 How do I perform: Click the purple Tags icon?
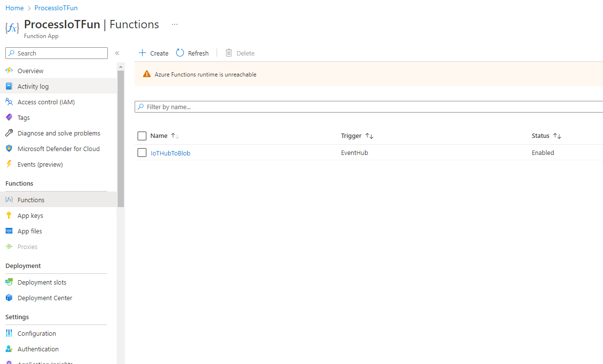click(9, 117)
